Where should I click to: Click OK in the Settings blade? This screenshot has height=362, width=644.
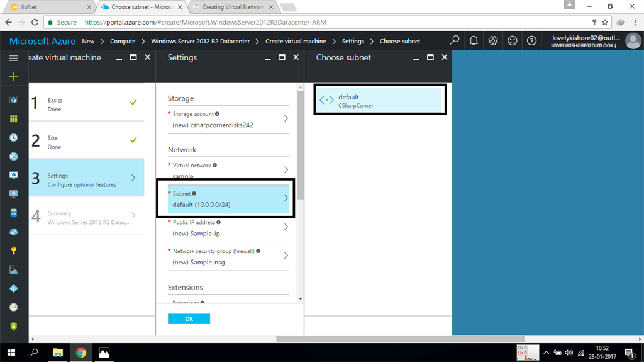click(x=189, y=319)
